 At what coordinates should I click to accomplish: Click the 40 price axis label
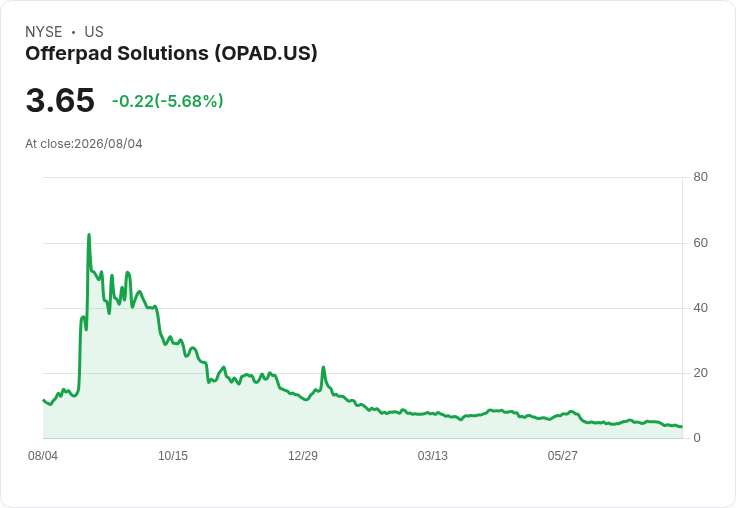[x=700, y=308]
